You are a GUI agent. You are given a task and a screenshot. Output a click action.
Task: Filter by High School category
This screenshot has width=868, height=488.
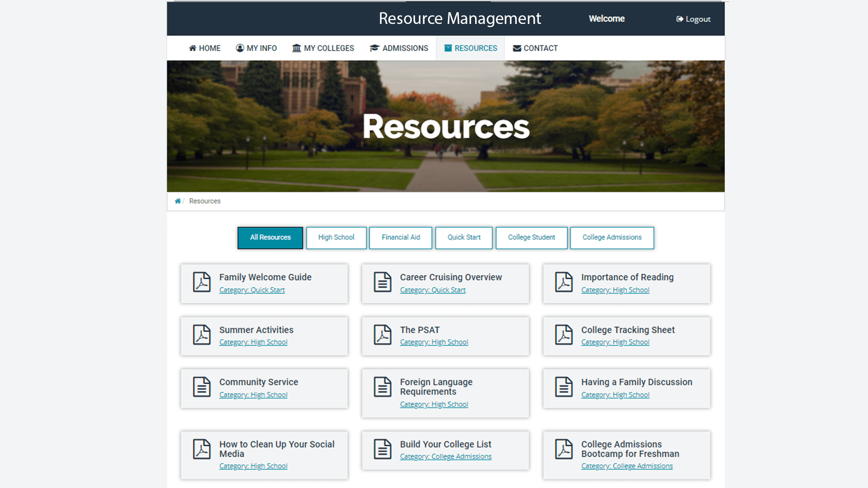pos(336,238)
